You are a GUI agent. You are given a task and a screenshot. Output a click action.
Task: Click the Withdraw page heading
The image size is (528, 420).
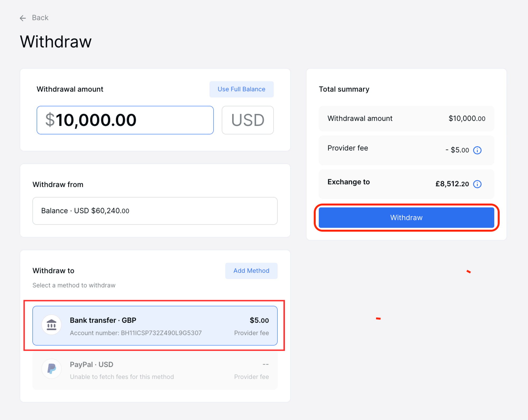(56, 42)
